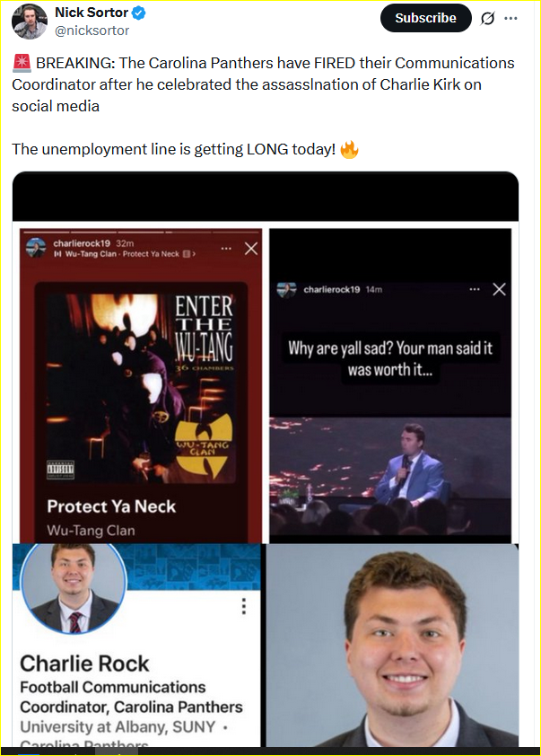Click the Nick Sortor display name

92,13
